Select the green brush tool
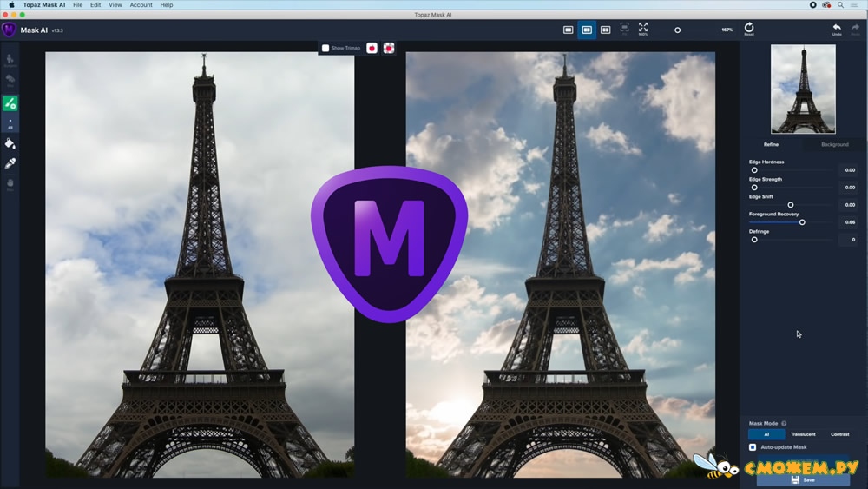This screenshot has width=868, height=489. (10, 103)
